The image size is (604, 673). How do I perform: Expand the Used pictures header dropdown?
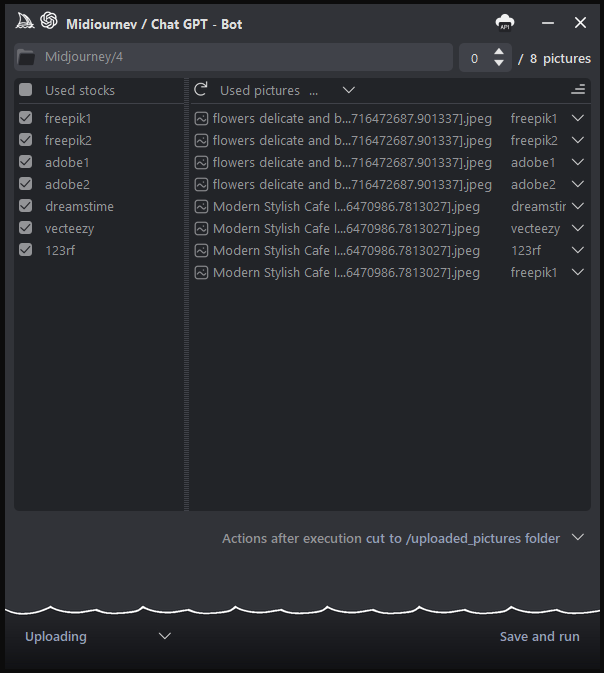point(348,90)
